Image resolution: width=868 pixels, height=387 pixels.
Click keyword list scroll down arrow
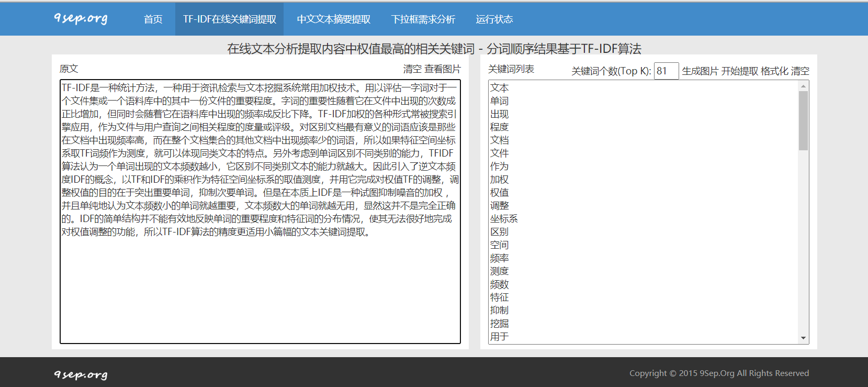click(803, 338)
